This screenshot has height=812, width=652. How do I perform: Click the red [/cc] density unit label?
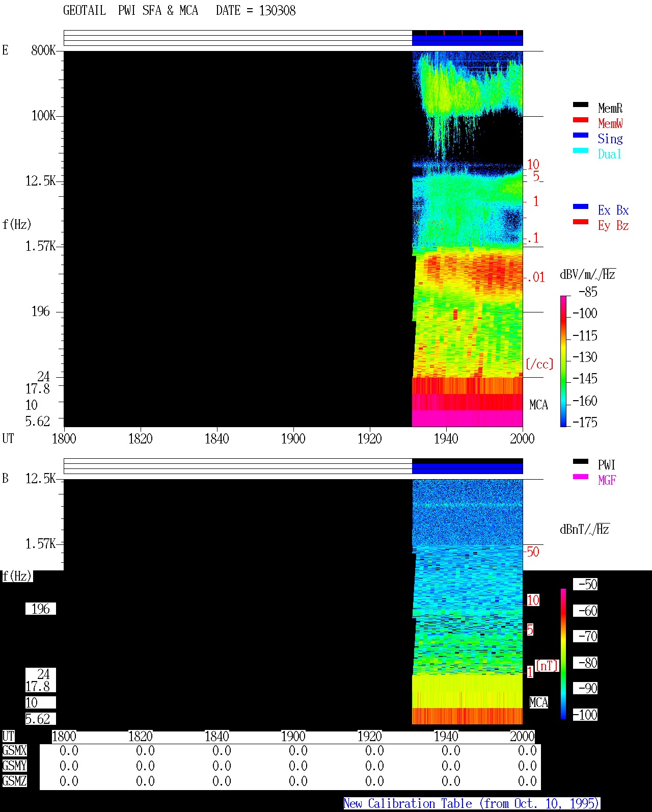pos(539,364)
